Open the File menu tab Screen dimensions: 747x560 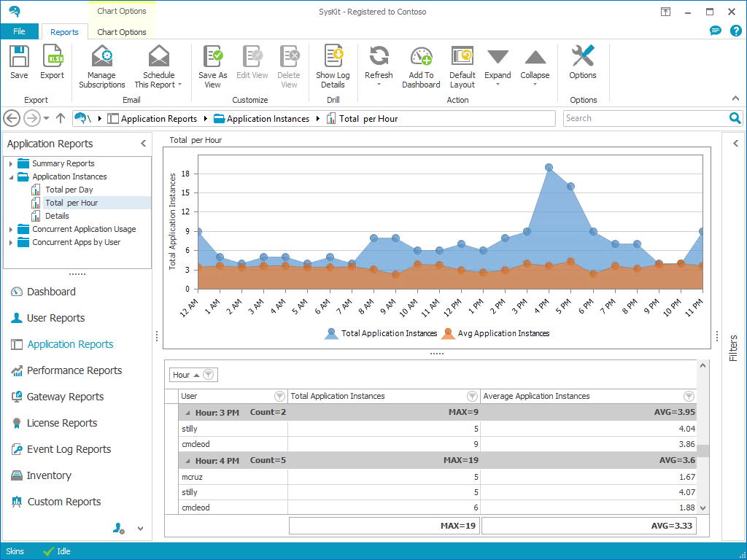19,32
